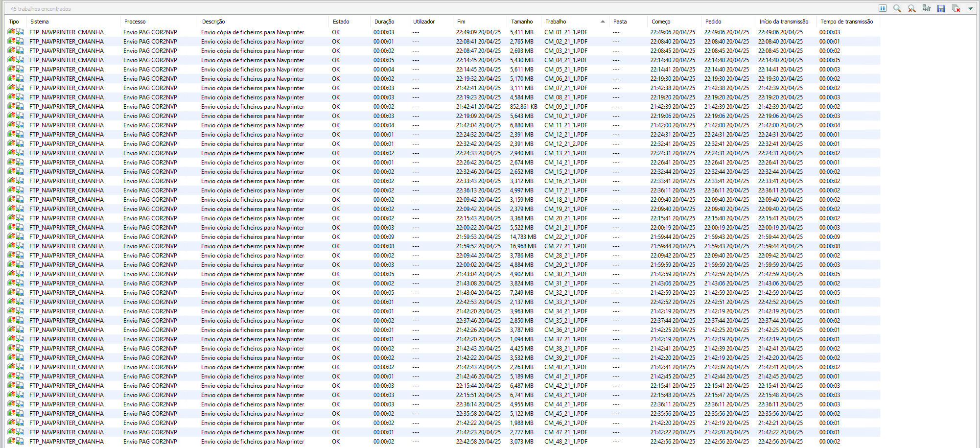The image size is (980, 448).
Task: Toggle the sort arrow on the Trabalho column
Action: [x=603, y=22]
